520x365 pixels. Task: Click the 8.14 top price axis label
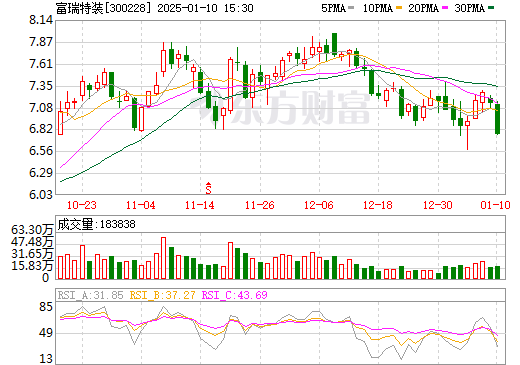[x=41, y=20]
